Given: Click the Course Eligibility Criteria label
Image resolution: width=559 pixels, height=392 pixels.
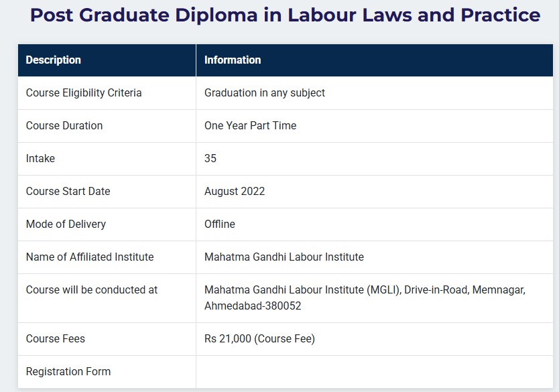Looking at the screenshot, I should (84, 92).
